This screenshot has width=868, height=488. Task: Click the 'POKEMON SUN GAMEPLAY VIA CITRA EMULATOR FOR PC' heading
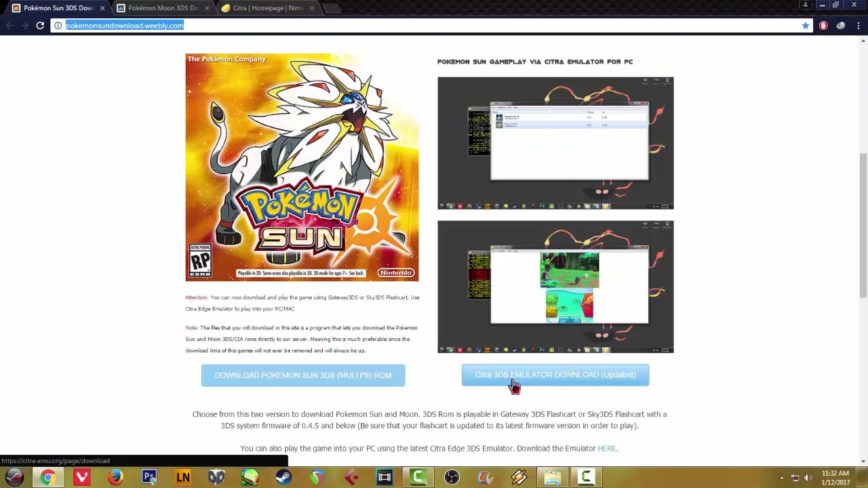click(535, 62)
